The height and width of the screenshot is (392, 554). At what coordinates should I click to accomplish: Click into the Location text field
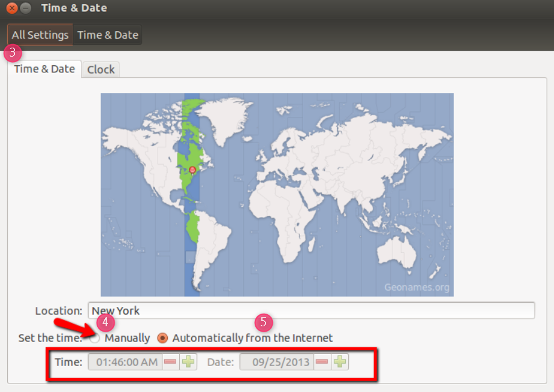311,311
